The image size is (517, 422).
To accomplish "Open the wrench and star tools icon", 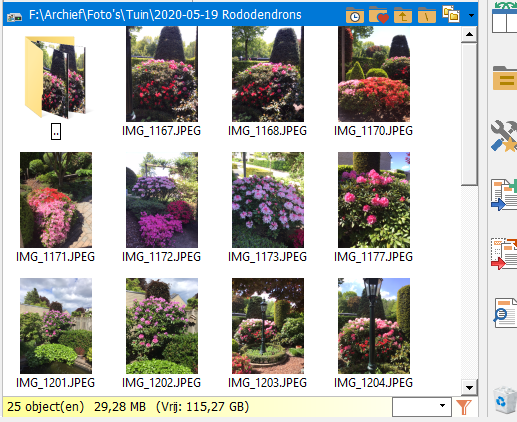I will [x=504, y=136].
